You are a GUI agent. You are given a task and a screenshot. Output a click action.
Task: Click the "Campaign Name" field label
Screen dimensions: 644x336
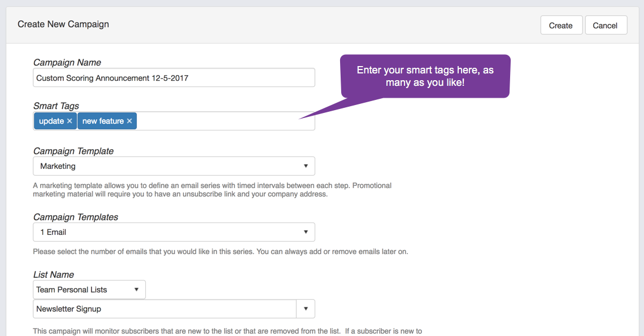(x=67, y=63)
